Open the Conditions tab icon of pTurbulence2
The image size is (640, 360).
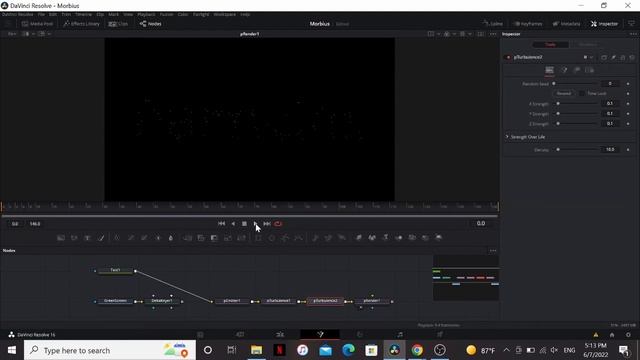click(x=564, y=70)
